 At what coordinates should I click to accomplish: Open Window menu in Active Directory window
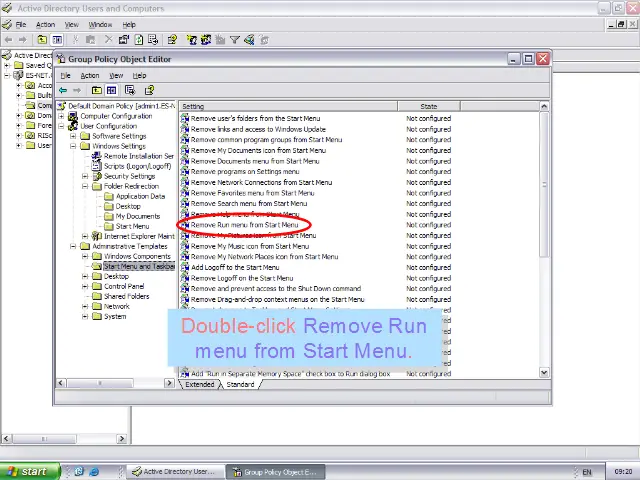pyautogui.click(x=100, y=24)
